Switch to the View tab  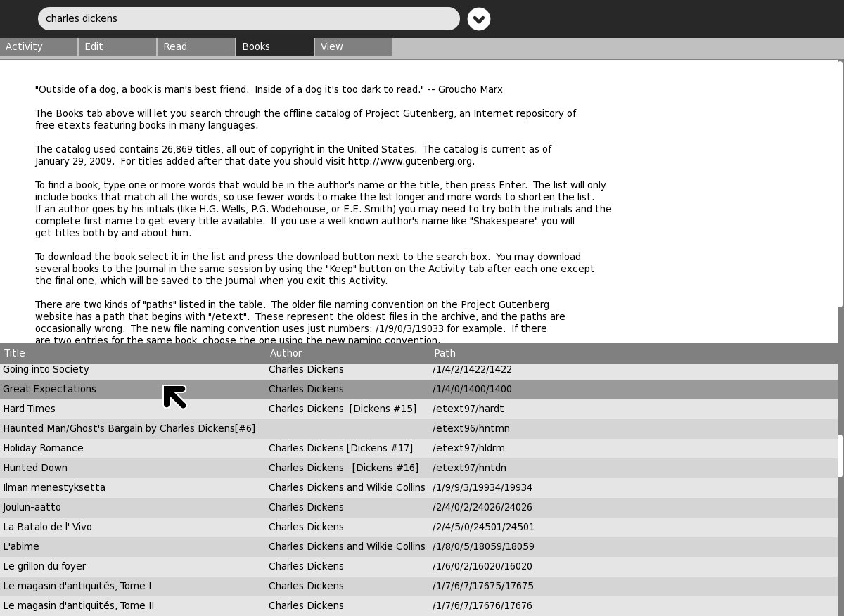click(x=354, y=46)
